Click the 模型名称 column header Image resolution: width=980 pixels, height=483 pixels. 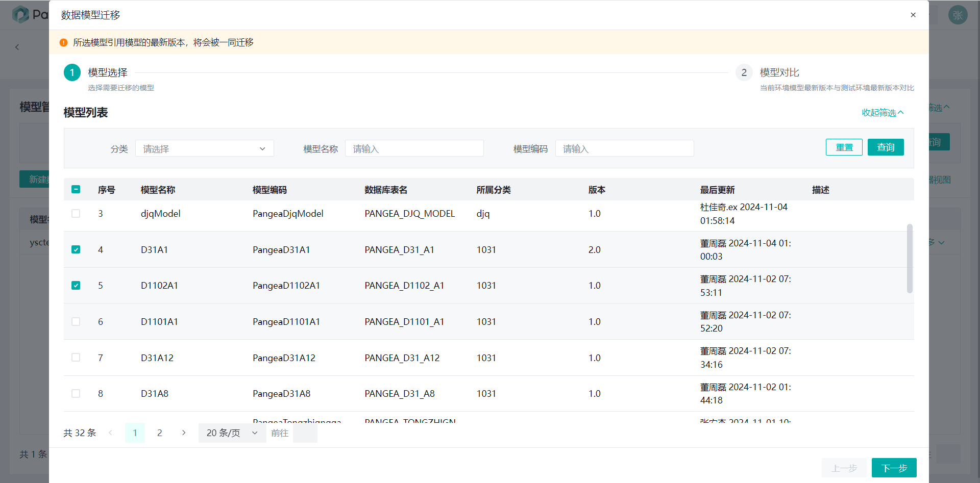pos(158,190)
